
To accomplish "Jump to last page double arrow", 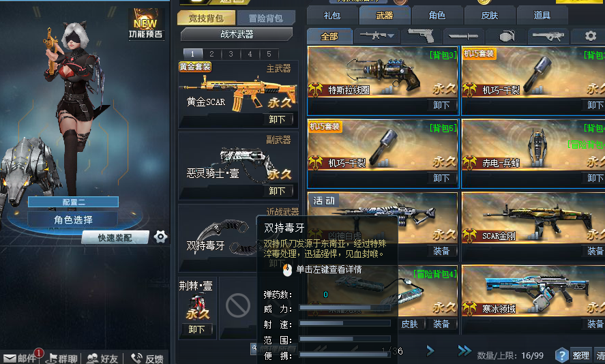I will pyautogui.click(x=464, y=350).
